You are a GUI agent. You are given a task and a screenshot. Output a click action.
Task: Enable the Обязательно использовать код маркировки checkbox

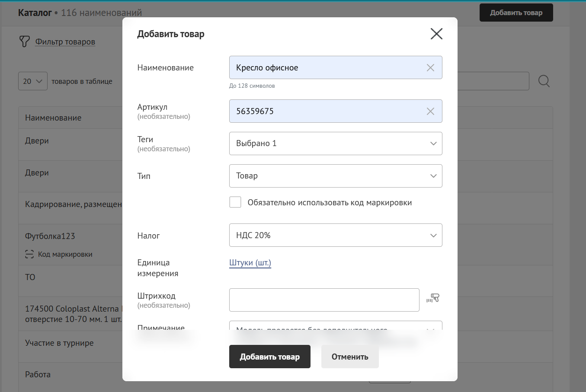(235, 202)
